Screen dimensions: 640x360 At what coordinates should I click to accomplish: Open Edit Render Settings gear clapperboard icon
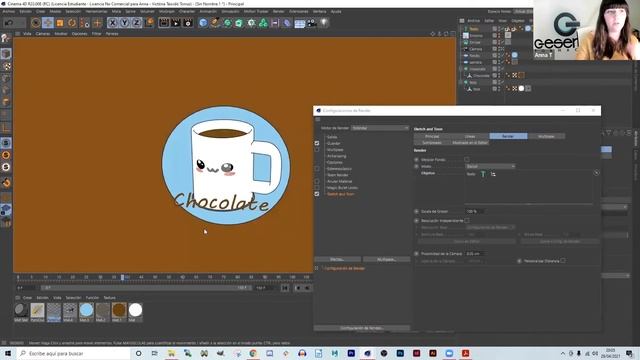click(188, 23)
